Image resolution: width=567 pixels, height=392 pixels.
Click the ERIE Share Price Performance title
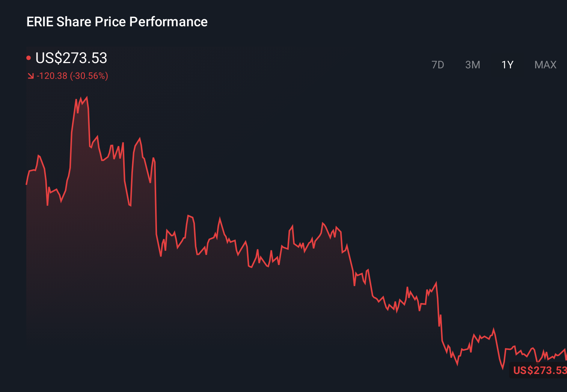click(x=117, y=21)
